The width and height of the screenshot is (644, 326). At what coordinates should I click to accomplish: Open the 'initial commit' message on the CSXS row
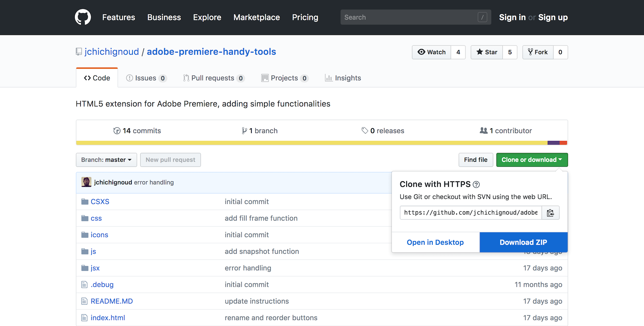pyautogui.click(x=247, y=202)
